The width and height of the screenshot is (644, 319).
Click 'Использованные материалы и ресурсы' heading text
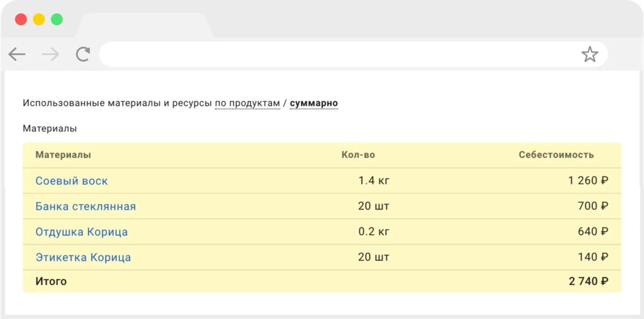(117, 103)
